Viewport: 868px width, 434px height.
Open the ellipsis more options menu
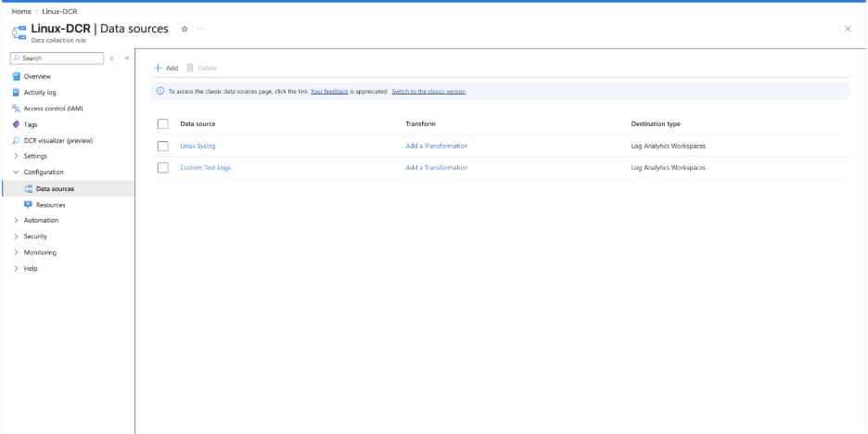pyautogui.click(x=200, y=29)
